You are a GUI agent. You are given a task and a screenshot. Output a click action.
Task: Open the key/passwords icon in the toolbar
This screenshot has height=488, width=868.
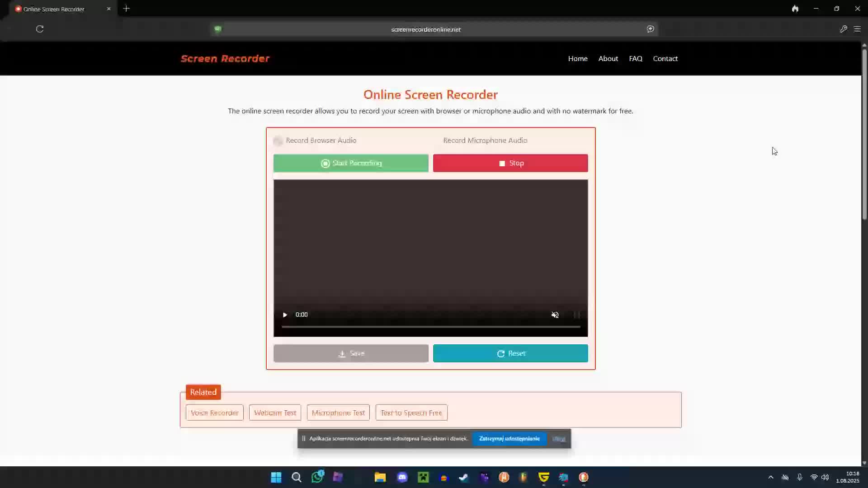(x=843, y=29)
